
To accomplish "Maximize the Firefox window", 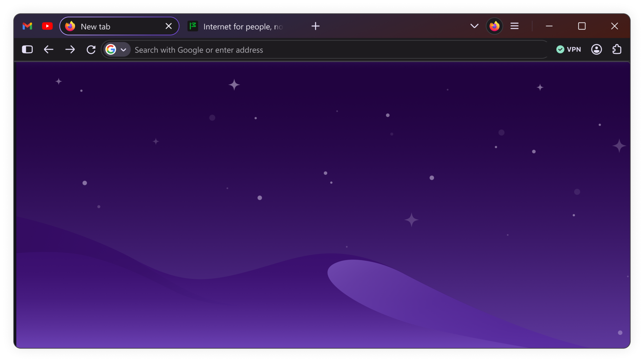I will (x=582, y=26).
